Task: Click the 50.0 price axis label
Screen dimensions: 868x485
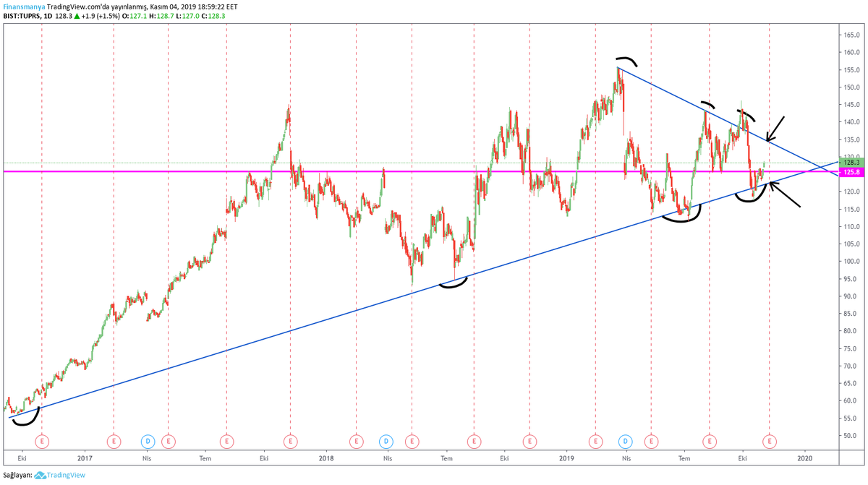Action: 851,435
